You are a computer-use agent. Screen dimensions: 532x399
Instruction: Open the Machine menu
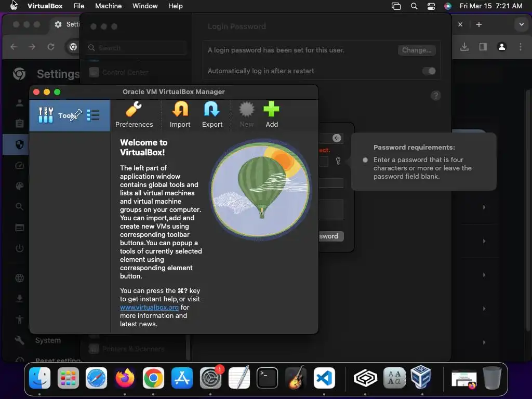pos(108,6)
